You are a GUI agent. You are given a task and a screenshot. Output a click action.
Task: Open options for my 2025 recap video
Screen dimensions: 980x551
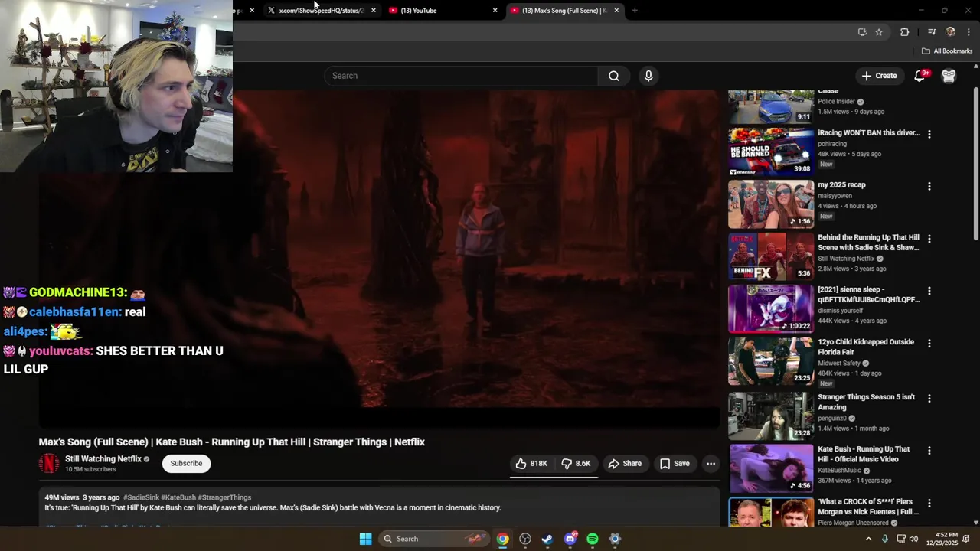coord(929,186)
